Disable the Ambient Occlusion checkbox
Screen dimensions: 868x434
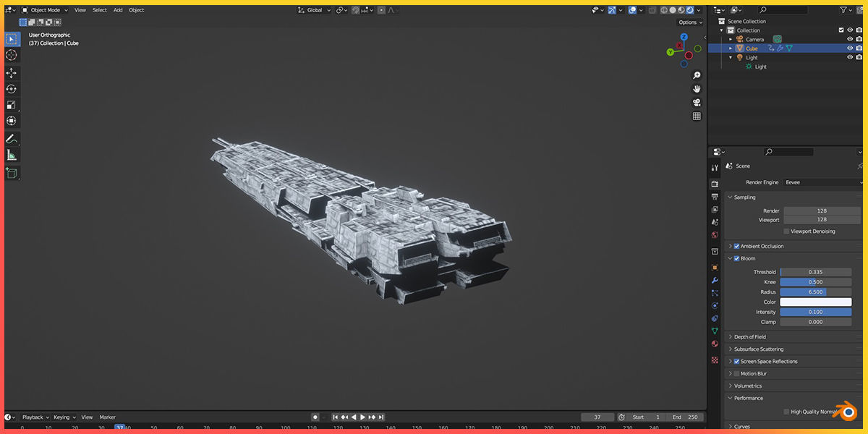click(736, 246)
